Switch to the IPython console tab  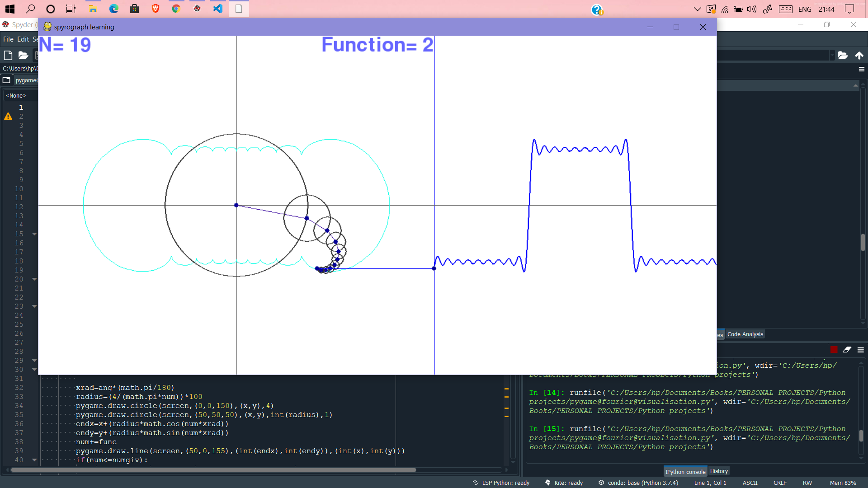(x=685, y=472)
